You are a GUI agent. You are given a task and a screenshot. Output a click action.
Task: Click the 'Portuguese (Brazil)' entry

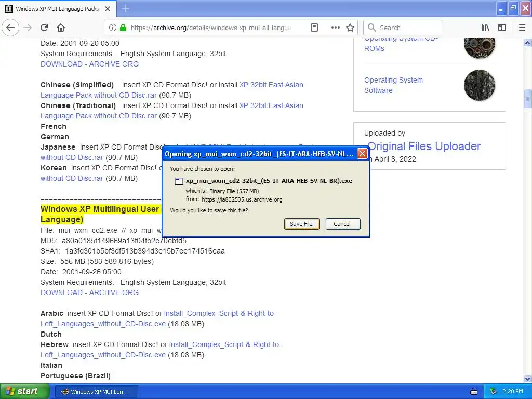(76, 376)
